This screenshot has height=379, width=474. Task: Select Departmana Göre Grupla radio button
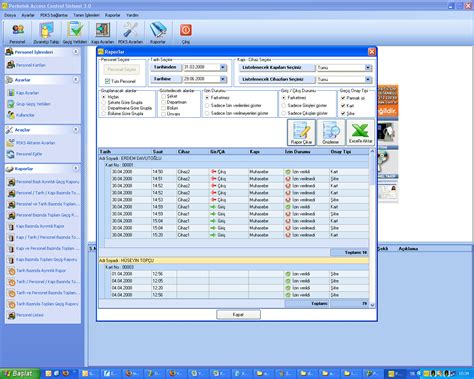[x=104, y=108]
